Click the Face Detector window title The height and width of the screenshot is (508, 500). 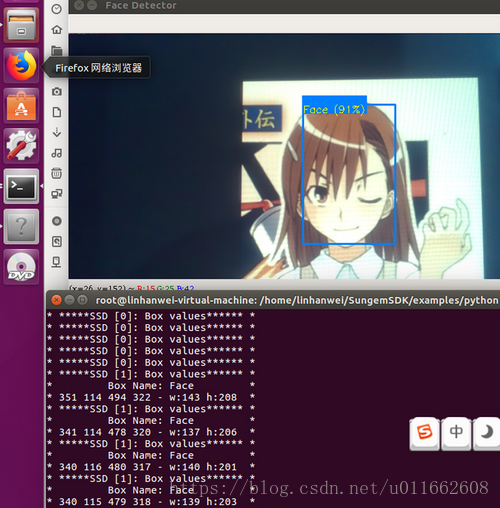click(141, 5)
